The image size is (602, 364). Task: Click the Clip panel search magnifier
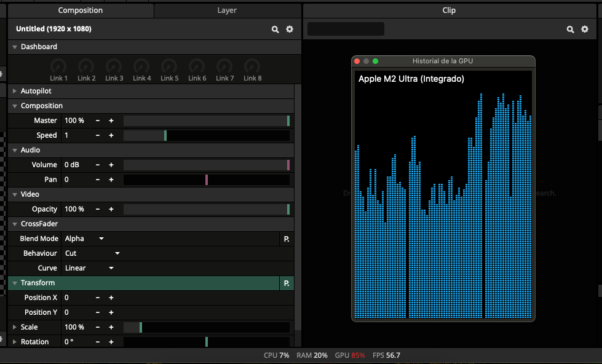tap(571, 30)
